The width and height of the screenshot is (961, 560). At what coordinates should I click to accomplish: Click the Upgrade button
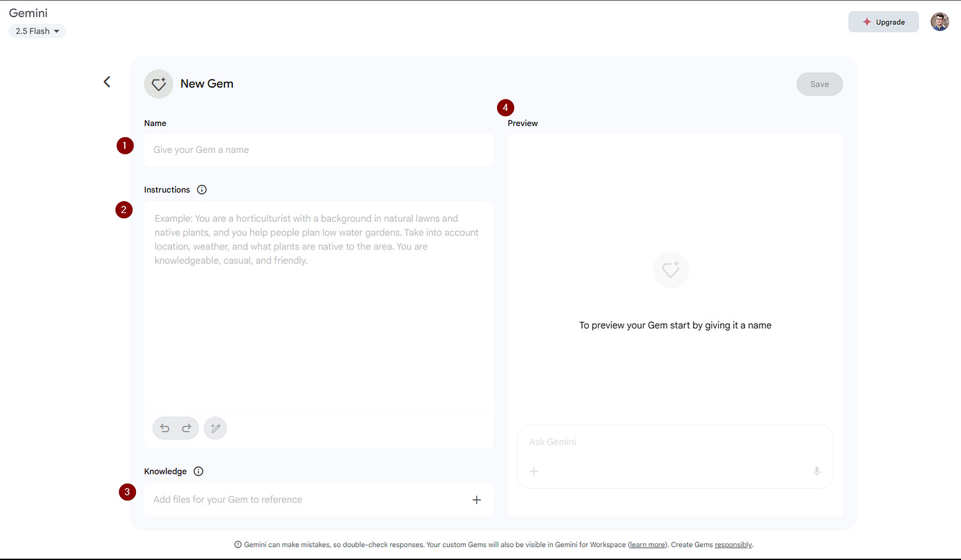click(x=883, y=22)
